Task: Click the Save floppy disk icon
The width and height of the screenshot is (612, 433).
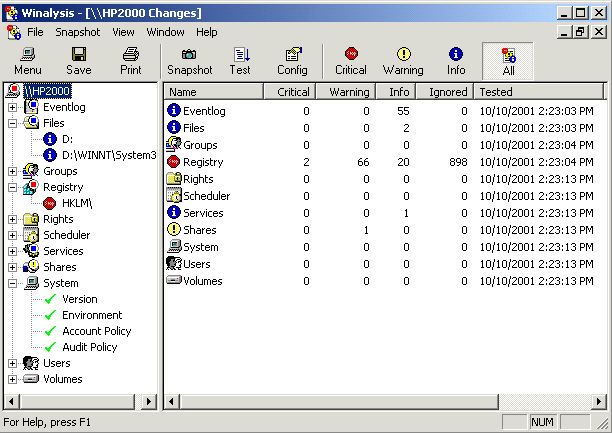Action: tap(79, 55)
